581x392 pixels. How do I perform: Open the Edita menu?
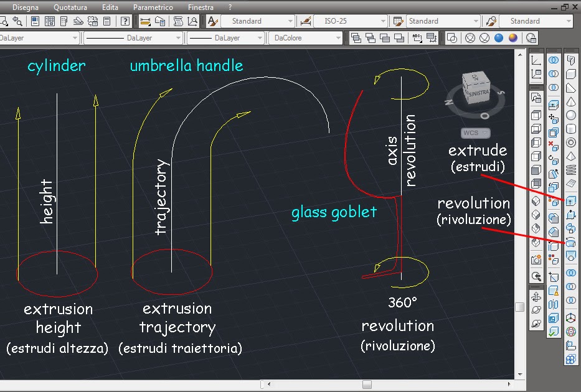click(110, 7)
